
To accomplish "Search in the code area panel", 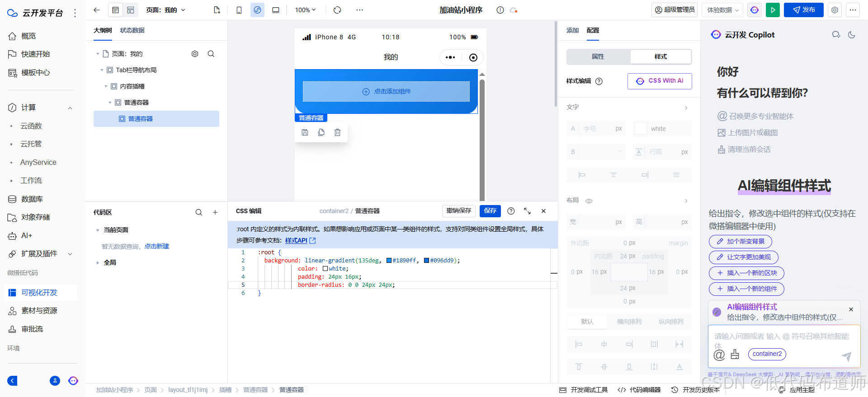I will point(199,212).
